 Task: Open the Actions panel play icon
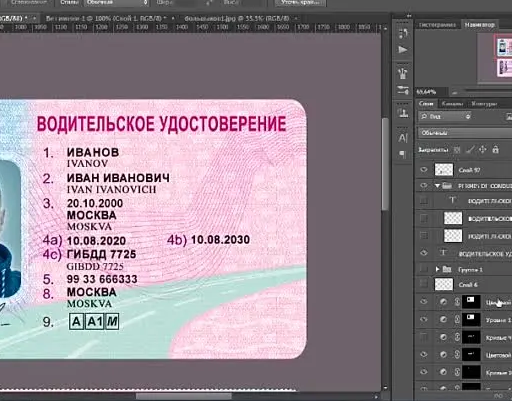tap(403, 50)
